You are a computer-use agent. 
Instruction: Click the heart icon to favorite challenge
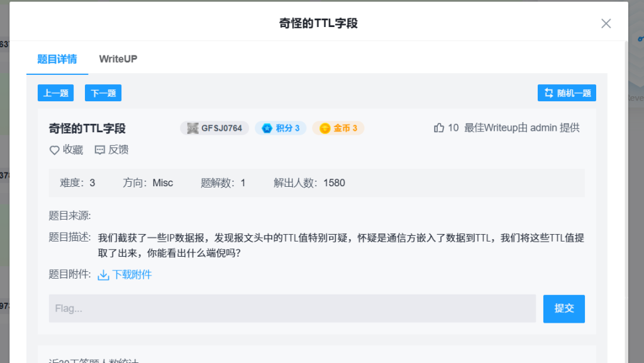point(55,150)
